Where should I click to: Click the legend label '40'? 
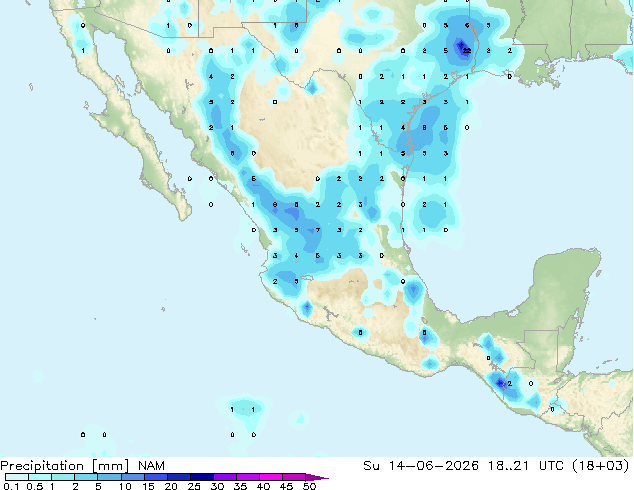pos(263,486)
